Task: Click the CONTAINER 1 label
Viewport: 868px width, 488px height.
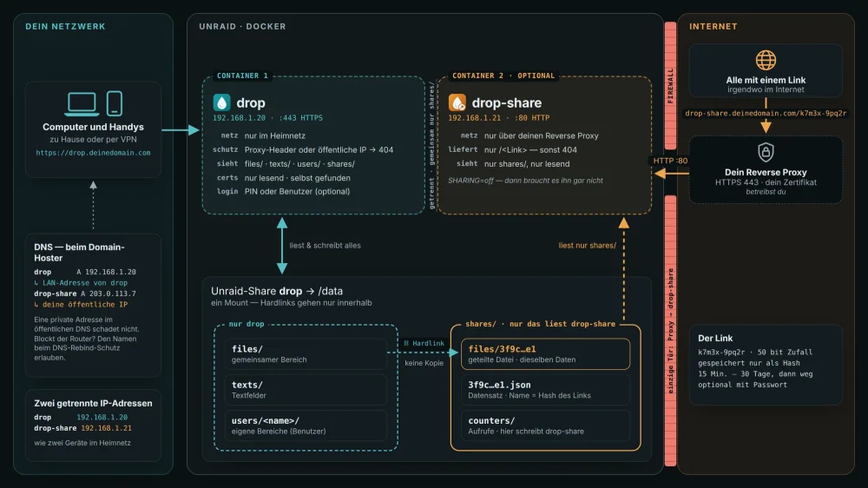Action: (242, 76)
